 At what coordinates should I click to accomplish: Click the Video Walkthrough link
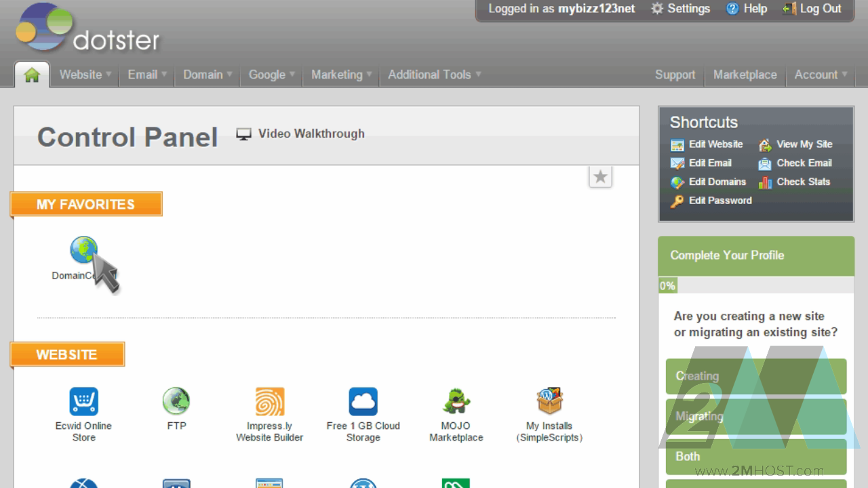(311, 134)
